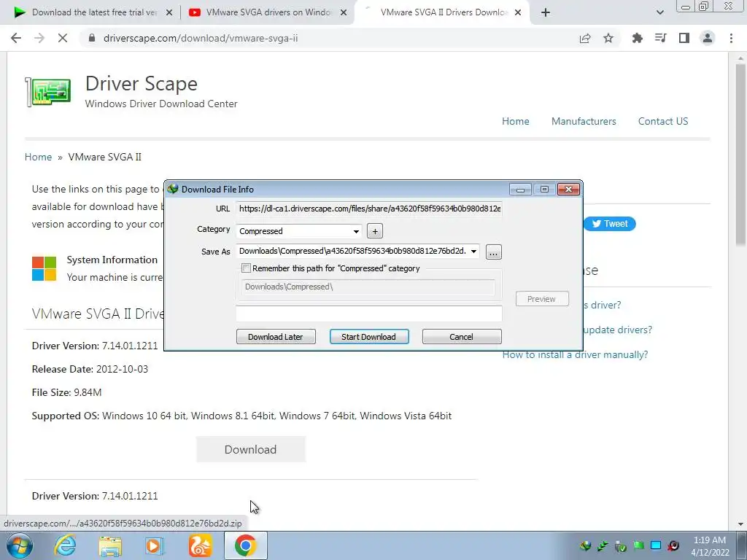Click the description text field in the dialog

(368, 313)
